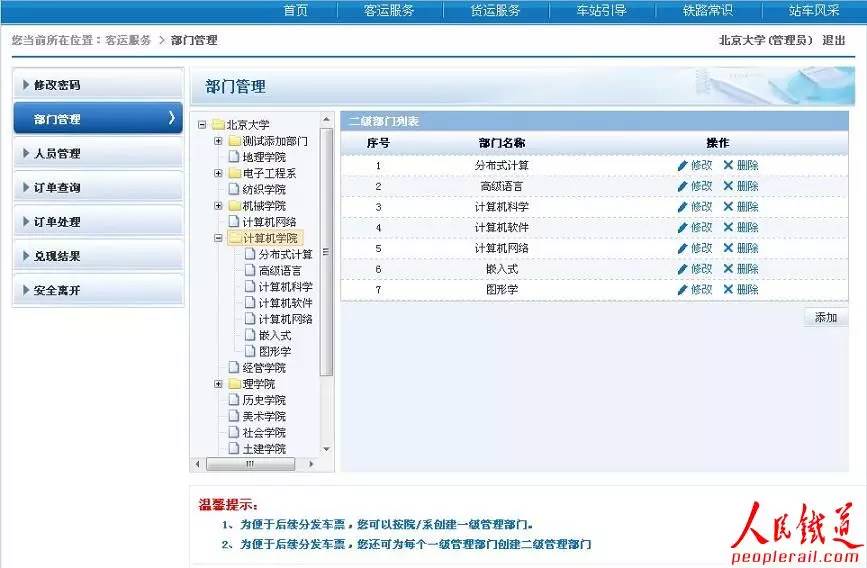Click document icon of 历史学院
The height and width of the screenshot is (568, 867).
234,400
